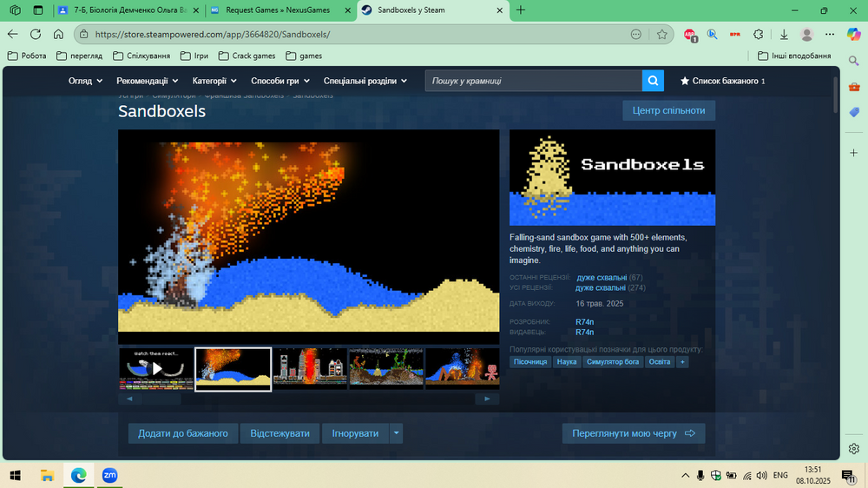Screen dimensions: 868x488
Task: Refresh the Sandboxels store page
Action: 36,35
